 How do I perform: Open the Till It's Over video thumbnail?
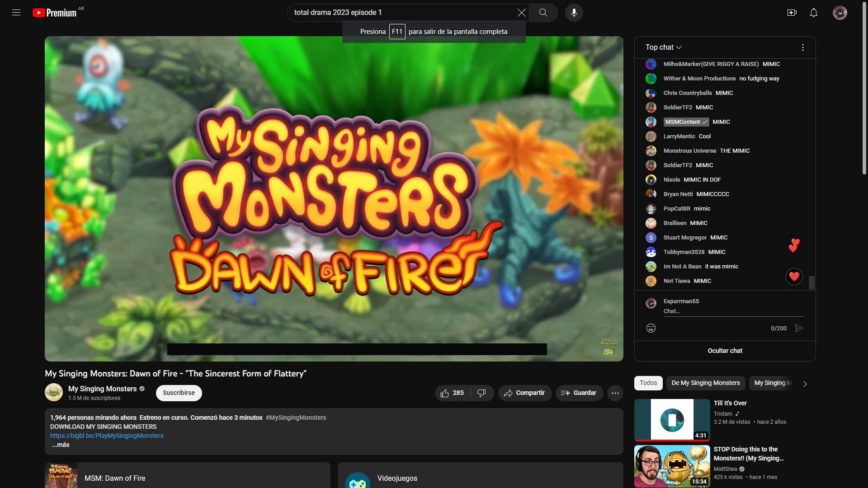pyautogui.click(x=672, y=420)
